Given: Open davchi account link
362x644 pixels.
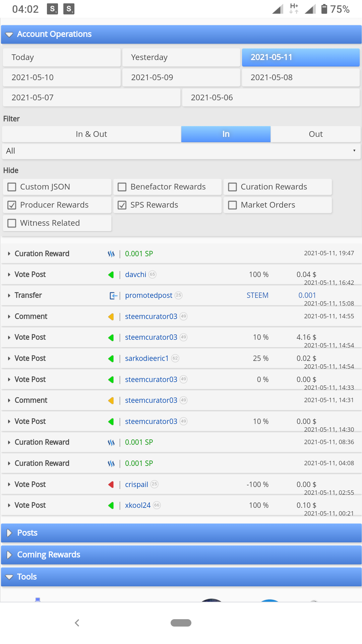Looking at the screenshot, I should coord(135,275).
